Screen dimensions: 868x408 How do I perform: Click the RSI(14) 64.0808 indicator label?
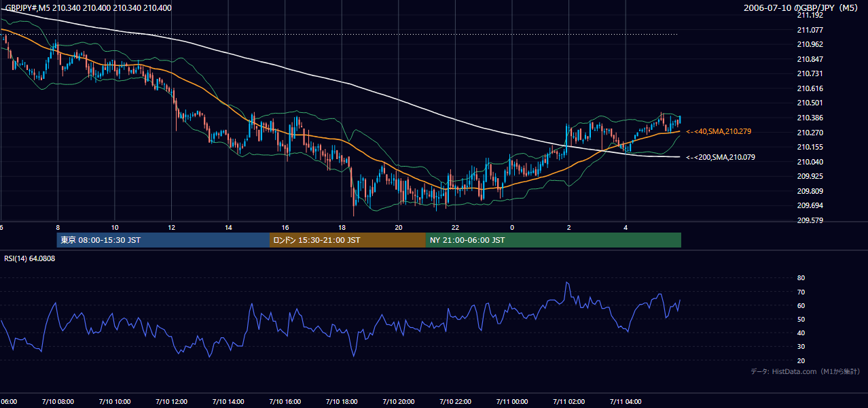point(29,258)
